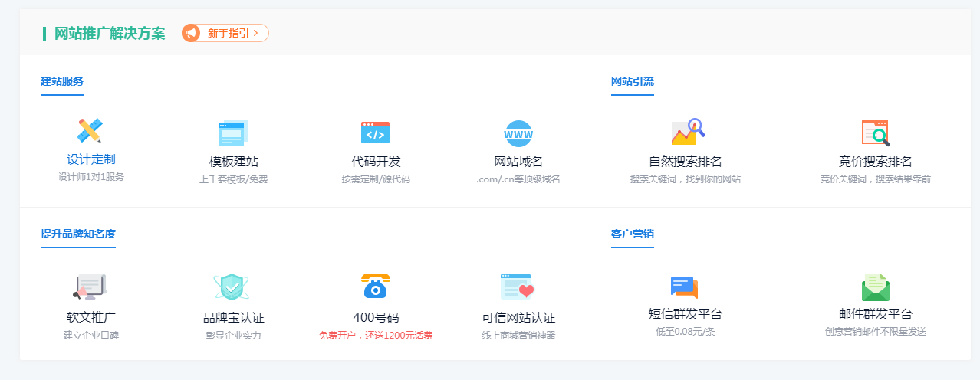Click the text 彰显企业实力
Screen dimensions: 980x380
pyautogui.click(x=233, y=335)
